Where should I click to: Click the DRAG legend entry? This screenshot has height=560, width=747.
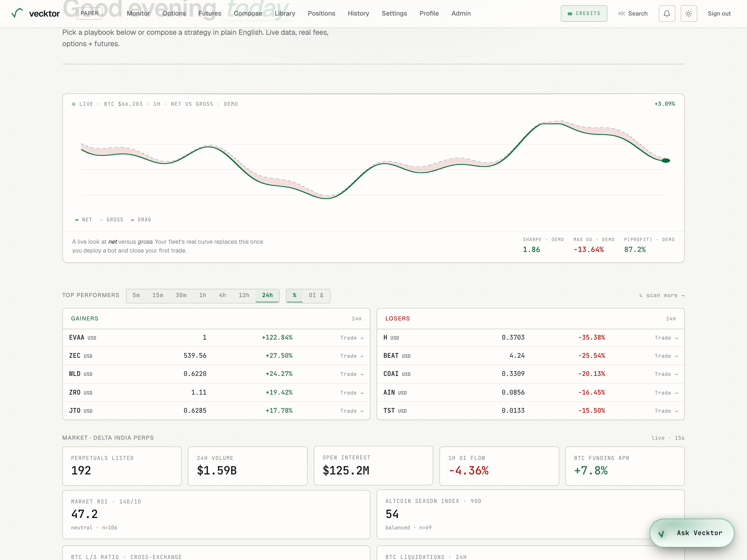pos(141,220)
